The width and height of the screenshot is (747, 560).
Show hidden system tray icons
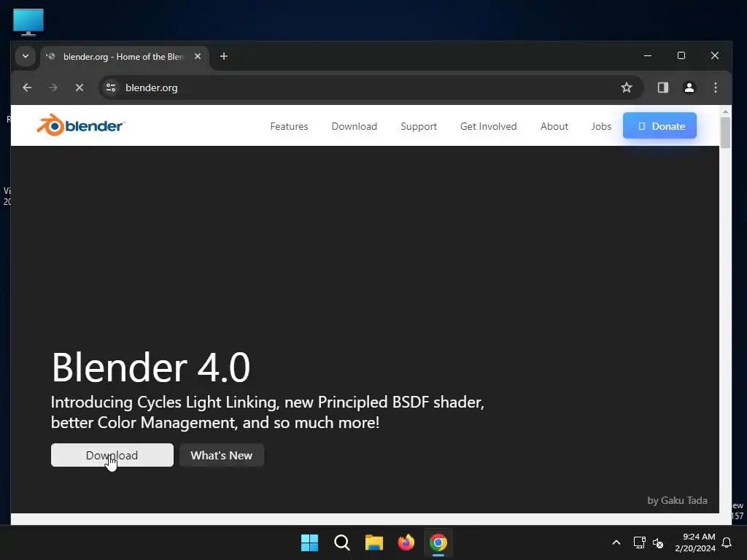(616, 542)
